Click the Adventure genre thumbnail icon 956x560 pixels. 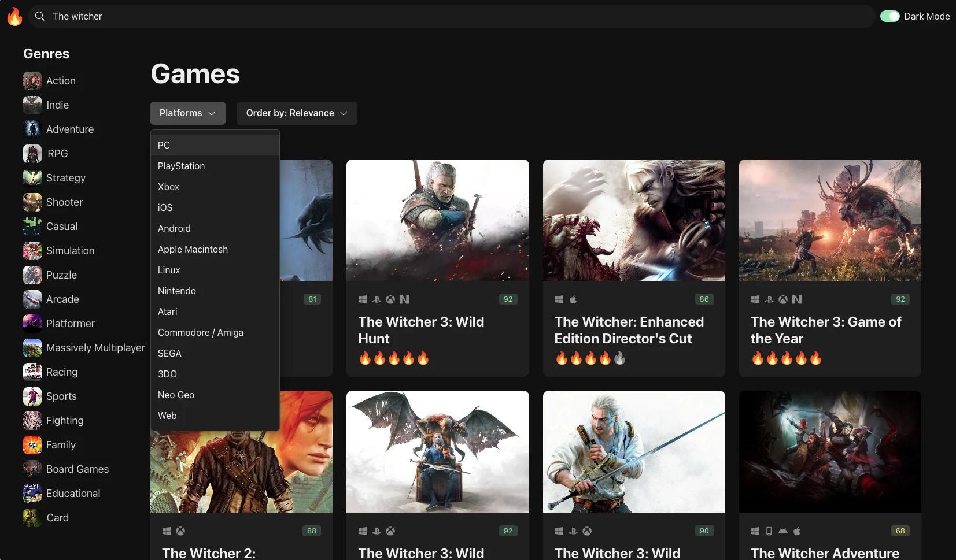32,129
